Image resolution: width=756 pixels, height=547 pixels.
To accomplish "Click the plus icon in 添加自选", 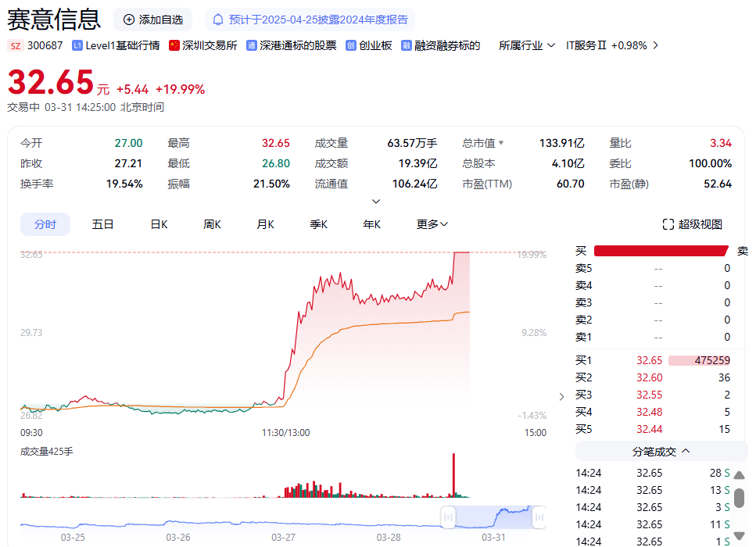I will tap(129, 20).
